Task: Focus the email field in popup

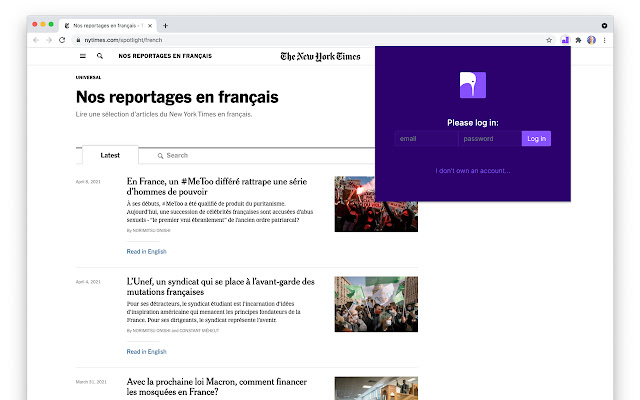Action: (426, 139)
